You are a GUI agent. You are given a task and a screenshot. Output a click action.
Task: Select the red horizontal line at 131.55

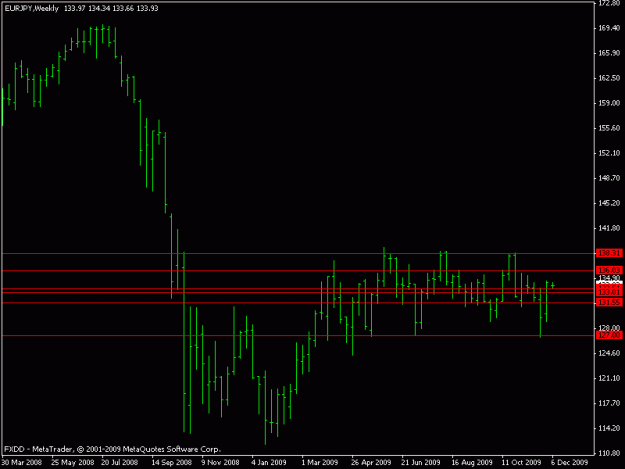click(298, 303)
